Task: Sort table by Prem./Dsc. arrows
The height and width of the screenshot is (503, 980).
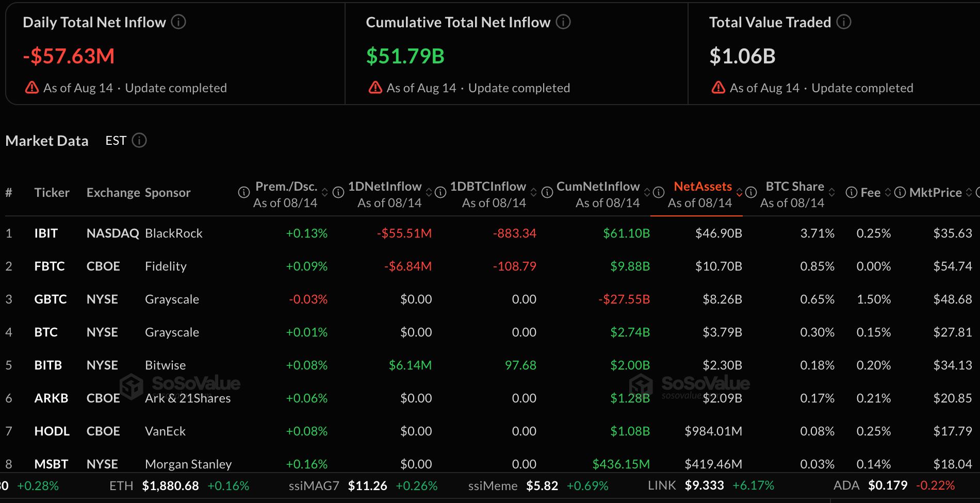Action: [x=324, y=193]
